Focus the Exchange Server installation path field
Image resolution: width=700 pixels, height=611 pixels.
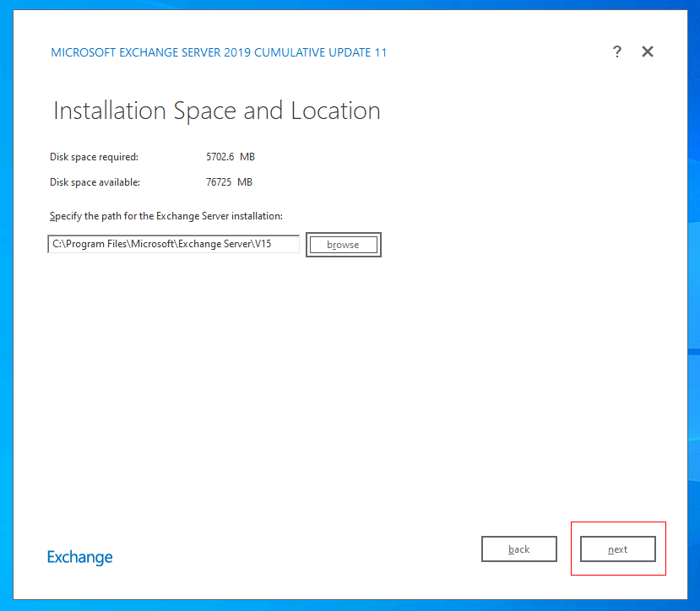pyautogui.click(x=174, y=244)
